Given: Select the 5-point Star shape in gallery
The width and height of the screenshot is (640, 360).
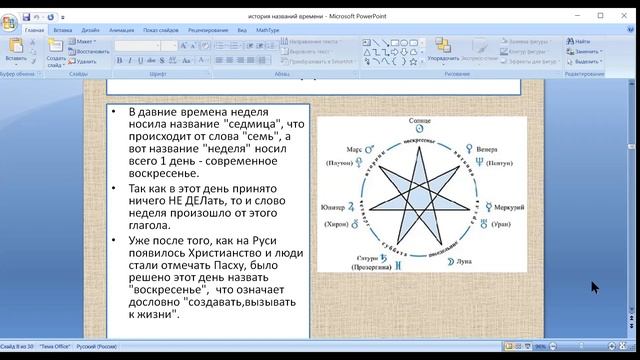Looking at the screenshot, I should click(x=413, y=62).
